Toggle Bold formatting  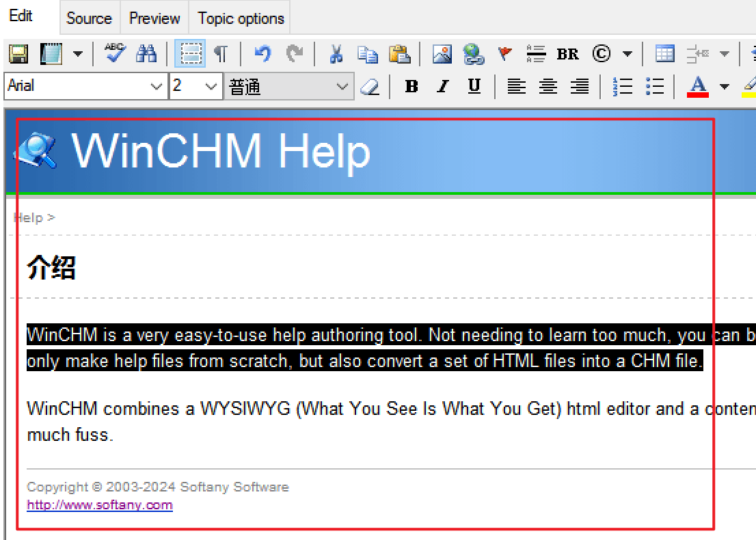[411, 86]
